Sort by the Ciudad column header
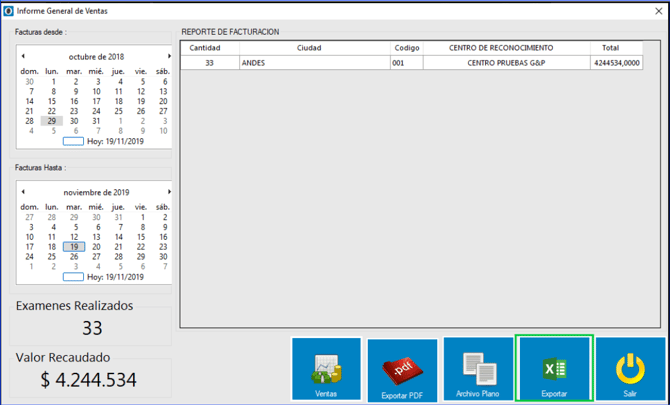The width and height of the screenshot is (670, 405). pyautogui.click(x=310, y=48)
